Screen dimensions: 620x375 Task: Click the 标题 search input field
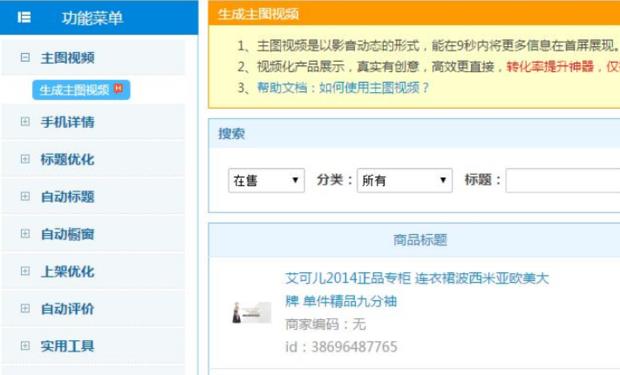coord(563,180)
